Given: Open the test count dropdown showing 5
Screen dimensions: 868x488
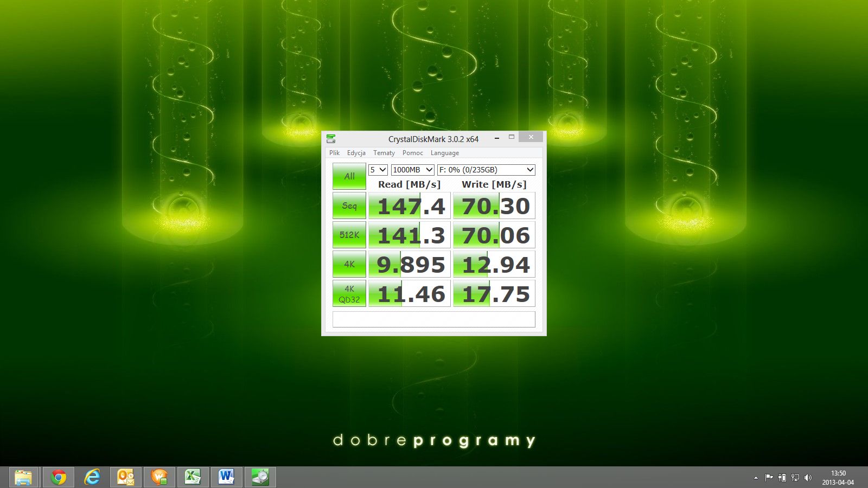Looking at the screenshot, I should click(x=378, y=170).
